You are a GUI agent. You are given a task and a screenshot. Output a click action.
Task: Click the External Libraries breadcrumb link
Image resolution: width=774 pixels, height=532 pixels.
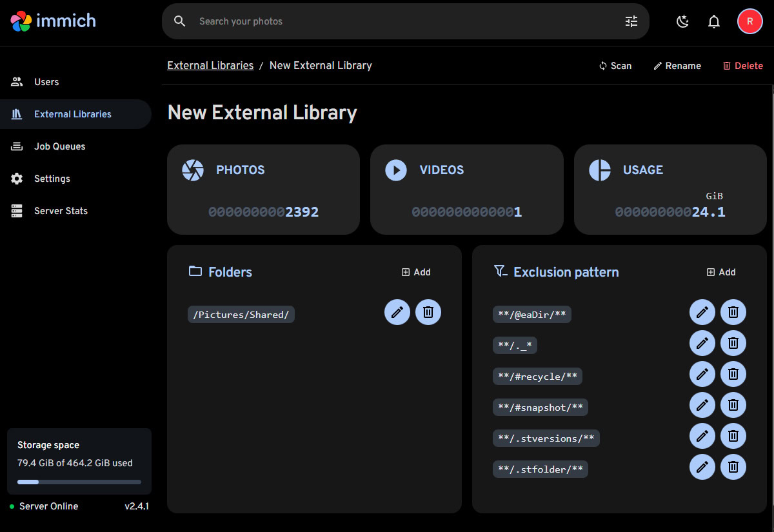tap(210, 65)
